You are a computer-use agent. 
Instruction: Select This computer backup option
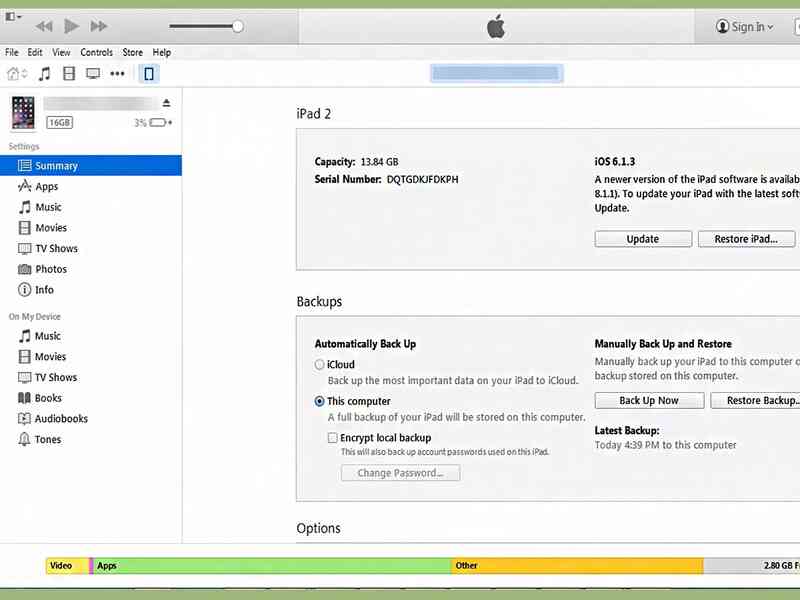pos(319,401)
